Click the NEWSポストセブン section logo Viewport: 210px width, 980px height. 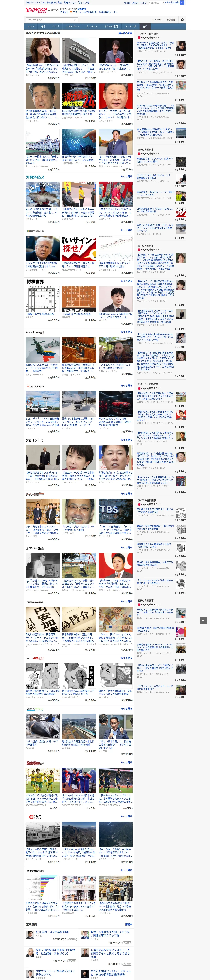[35, 658]
